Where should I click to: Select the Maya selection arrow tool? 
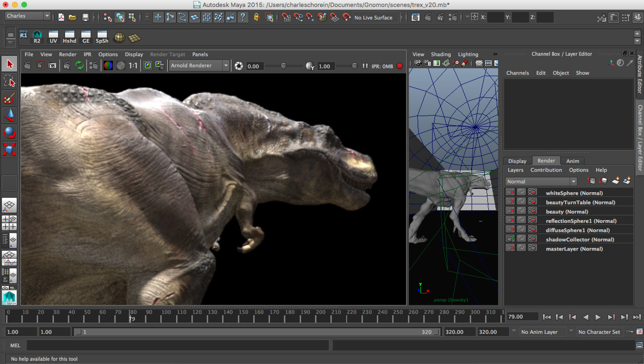[x=9, y=64]
